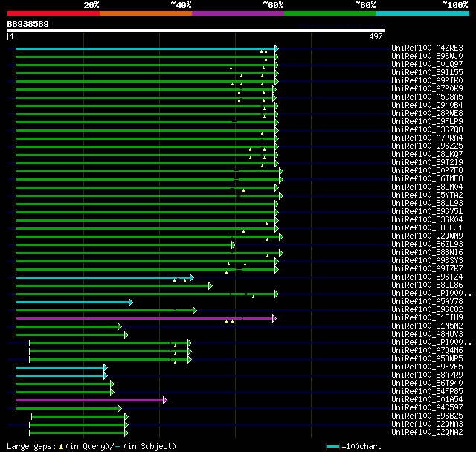Select the UniRef100_Q8RWE8 label
The image size is (476, 452).
pyautogui.click(x=427, y=114)
